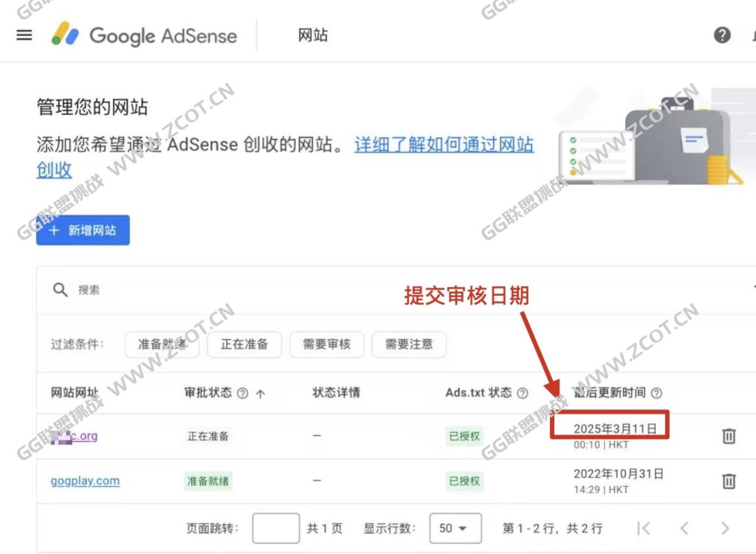Go to next page arrow
756x554 pixels.
(725, 528)
